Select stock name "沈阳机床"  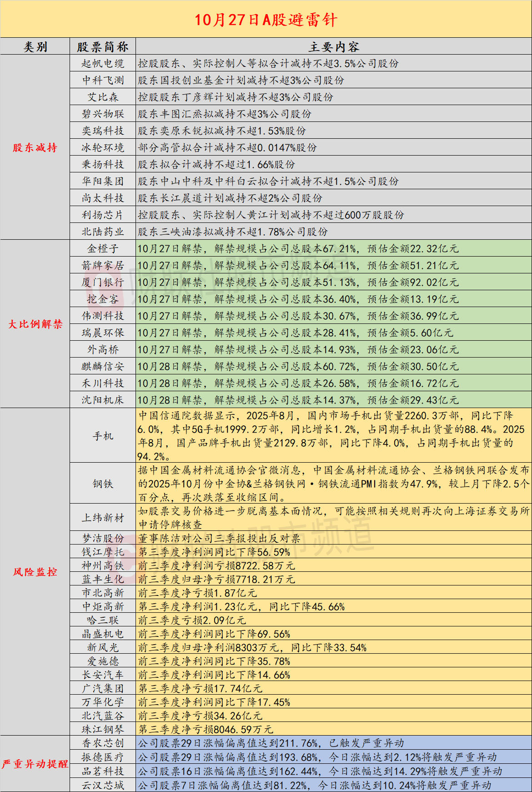pos(103,400)
